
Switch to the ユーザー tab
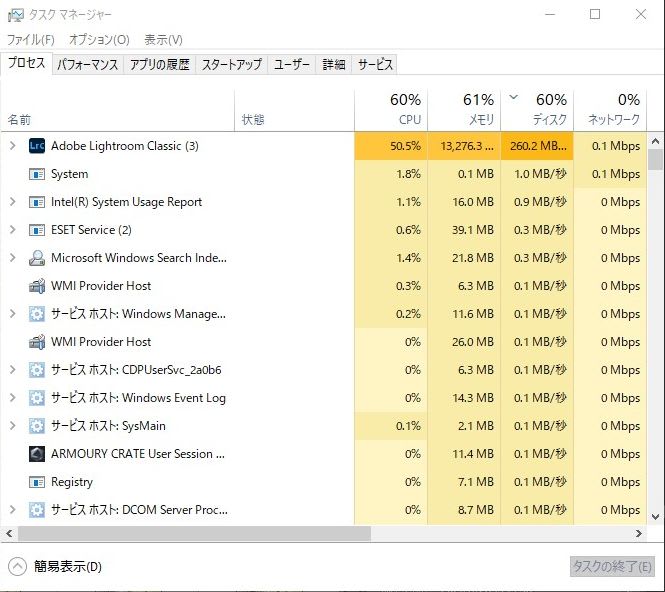tap(292, 64)
